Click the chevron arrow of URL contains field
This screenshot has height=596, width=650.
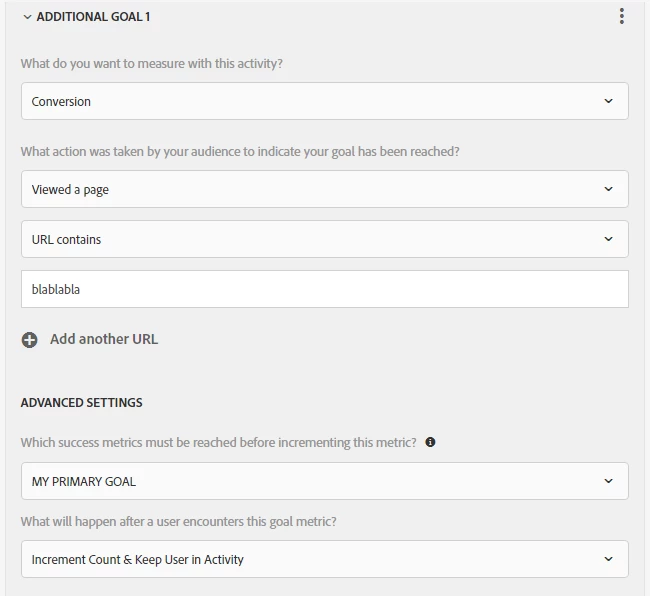(609, 240)
